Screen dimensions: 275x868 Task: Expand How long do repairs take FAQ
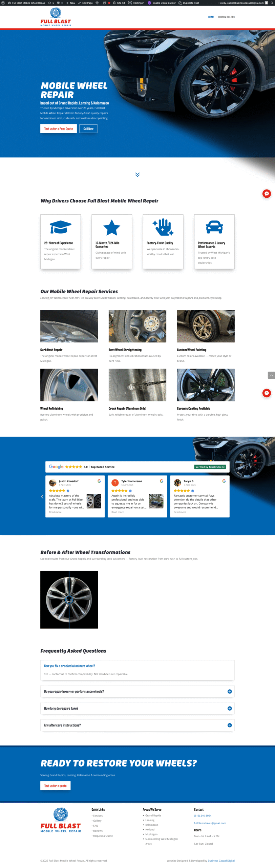click(137, 709)
